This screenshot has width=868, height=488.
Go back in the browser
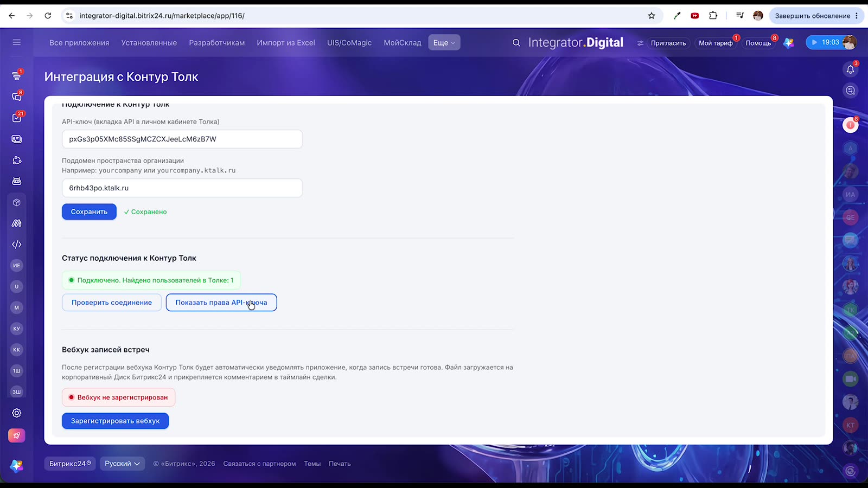(12, 16)
